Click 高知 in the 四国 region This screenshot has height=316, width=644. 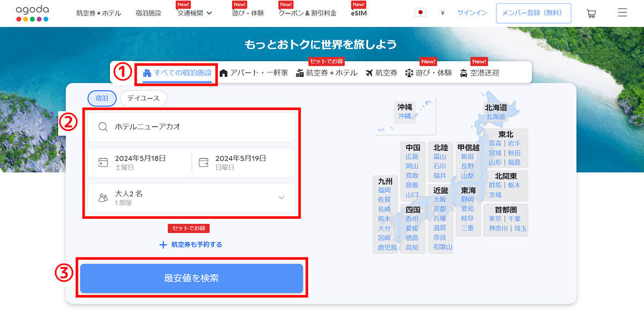412,247
